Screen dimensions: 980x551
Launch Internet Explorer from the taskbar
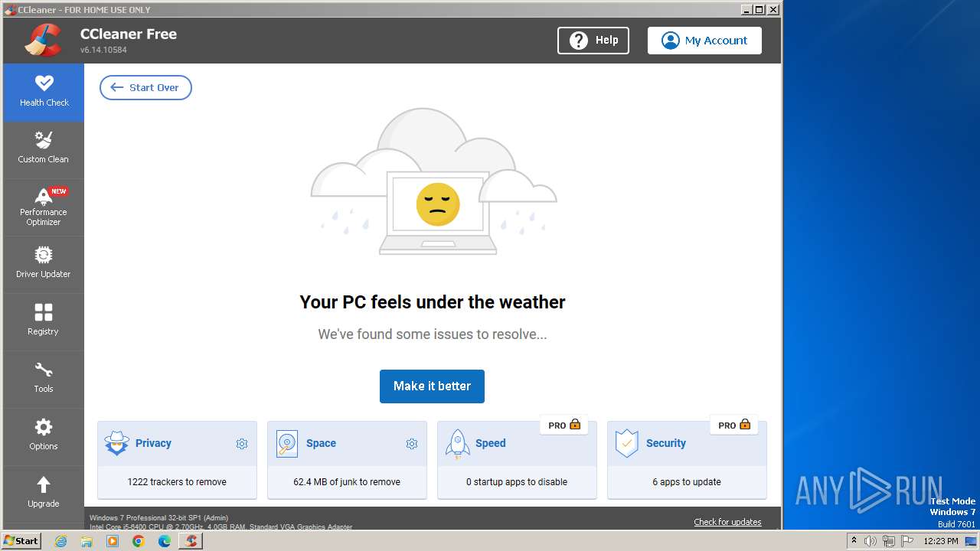coord(60,541)
